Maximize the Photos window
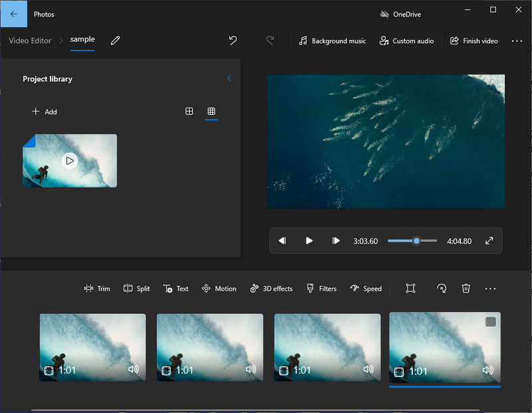The image size is (532, 413). pyautogui.click(x=493, y=10)
